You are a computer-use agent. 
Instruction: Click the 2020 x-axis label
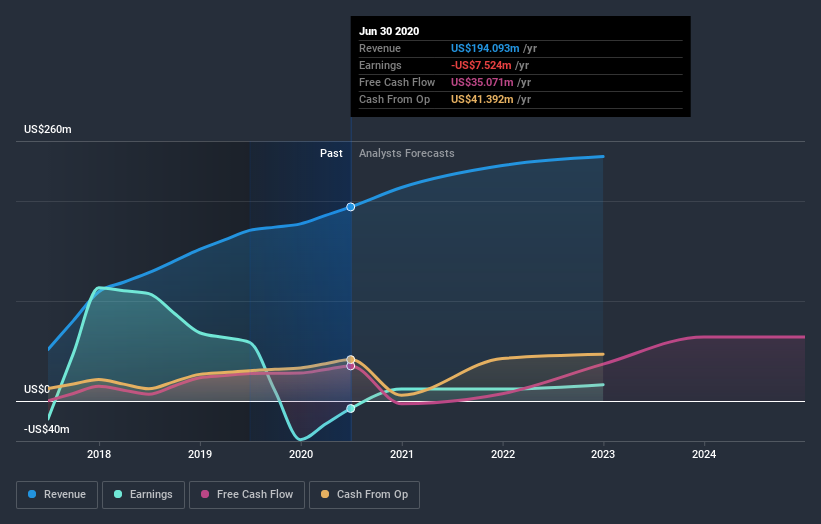pos(301,454)
